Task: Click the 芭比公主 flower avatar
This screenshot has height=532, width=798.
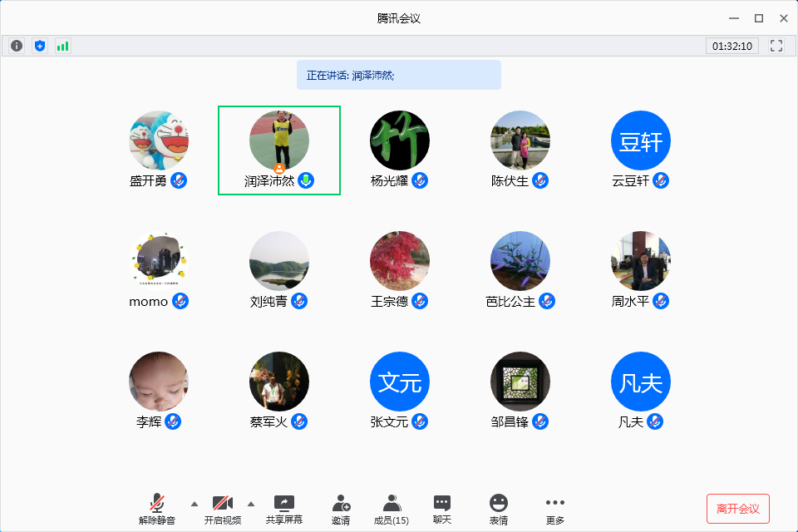Action: 520,261
